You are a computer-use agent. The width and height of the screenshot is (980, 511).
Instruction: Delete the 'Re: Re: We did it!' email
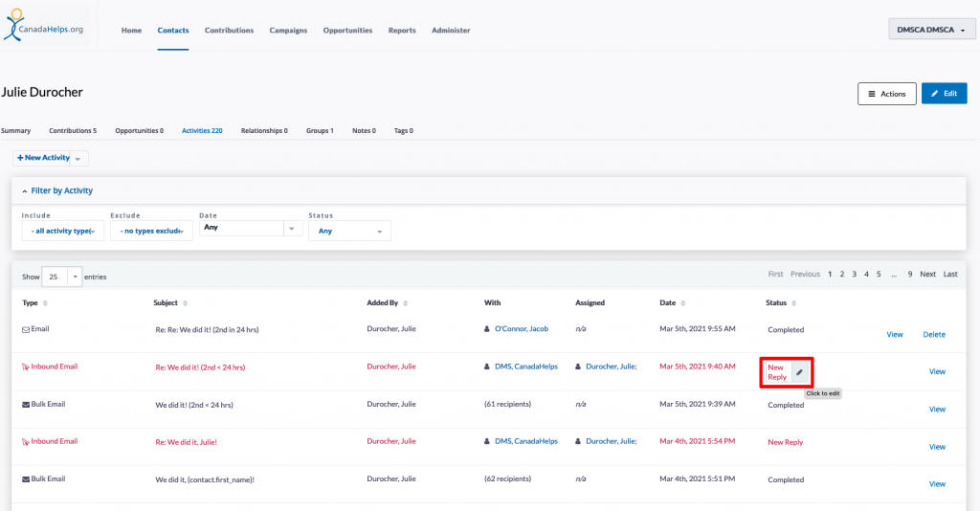(934, 335)
